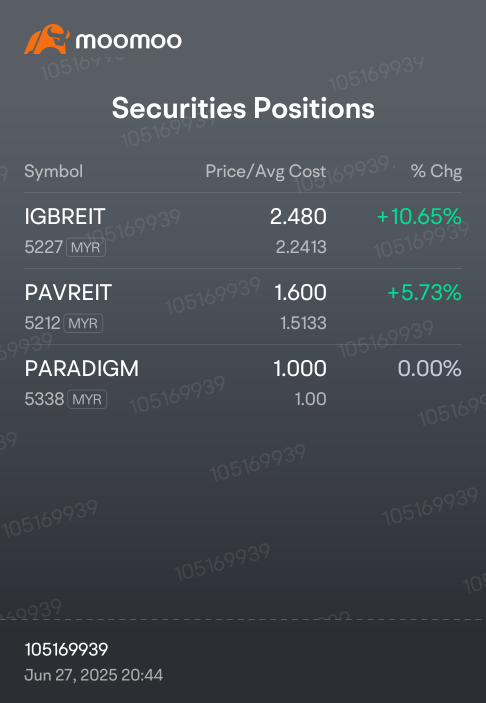The width and height of the screenshot is (486, 703).
Task: Open the IGBREIT position row
Action: click(243, 231)
